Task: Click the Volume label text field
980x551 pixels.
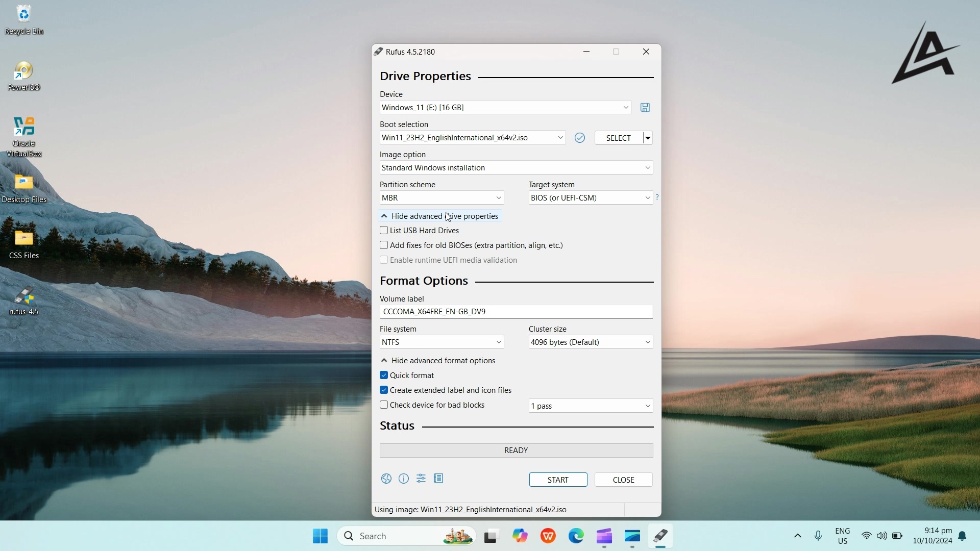Action: click(x=516, y=312)
